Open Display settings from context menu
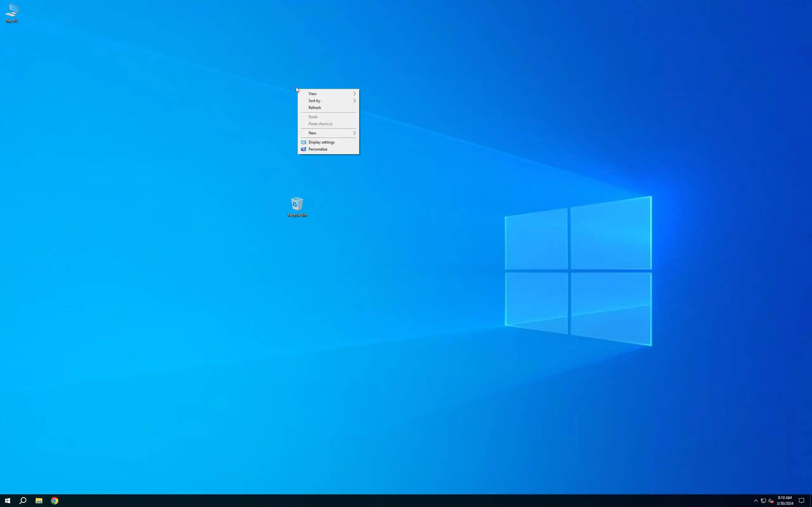 click(x=321, y=142)
